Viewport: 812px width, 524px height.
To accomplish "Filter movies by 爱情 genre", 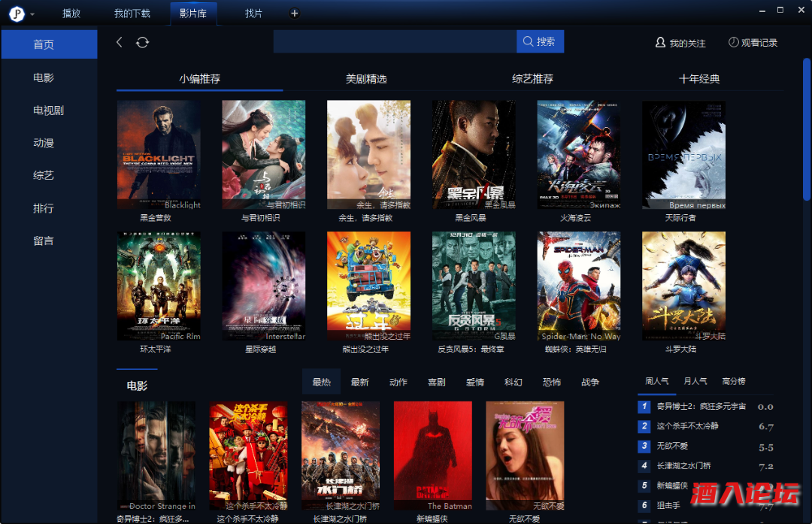I will click(x=475, y=382).
